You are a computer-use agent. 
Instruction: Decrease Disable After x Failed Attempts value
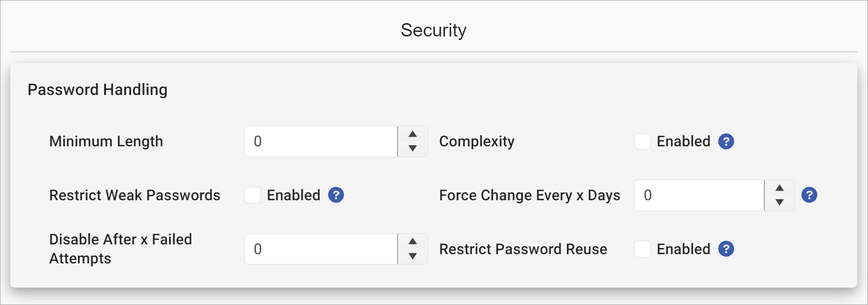click(412, 256)
